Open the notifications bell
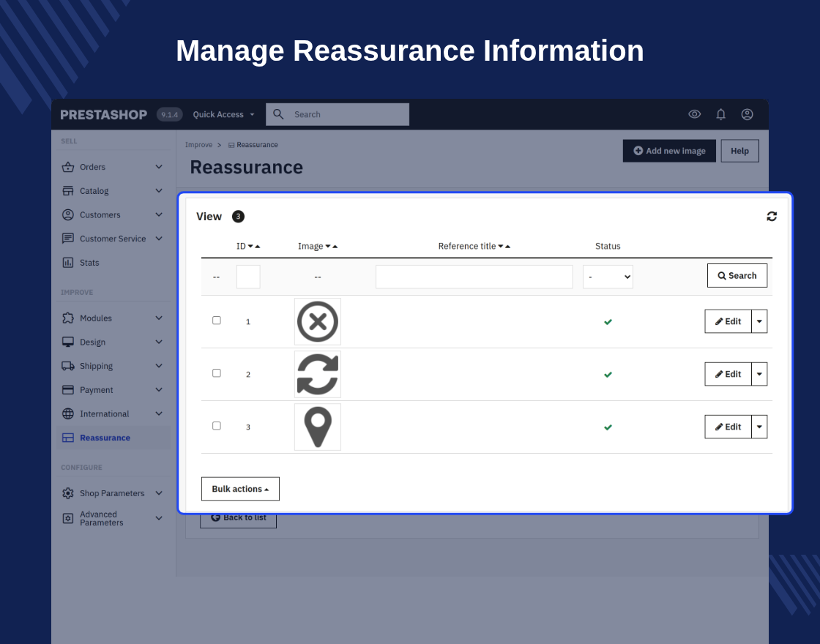 click(x=720, y=114)
